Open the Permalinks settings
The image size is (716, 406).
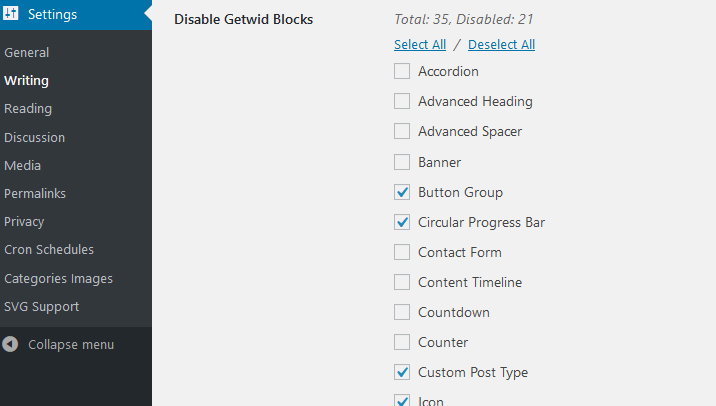pos(35,194)
